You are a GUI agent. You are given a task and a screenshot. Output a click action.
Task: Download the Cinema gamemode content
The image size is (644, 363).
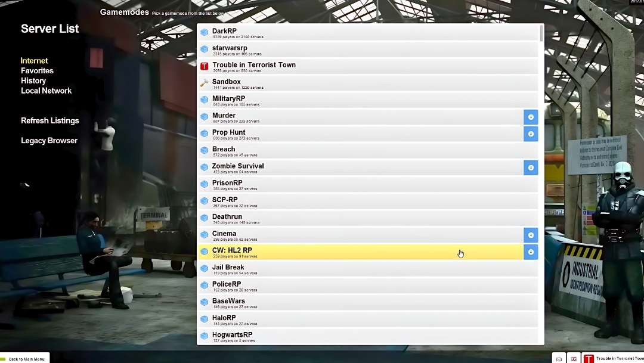coord(530,235)
